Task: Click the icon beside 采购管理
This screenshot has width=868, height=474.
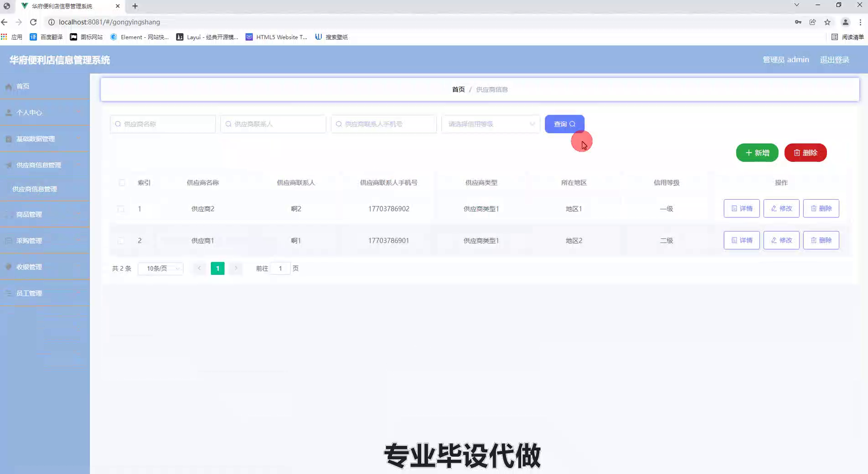Action: pyautogui.click(x=9, y=241)
